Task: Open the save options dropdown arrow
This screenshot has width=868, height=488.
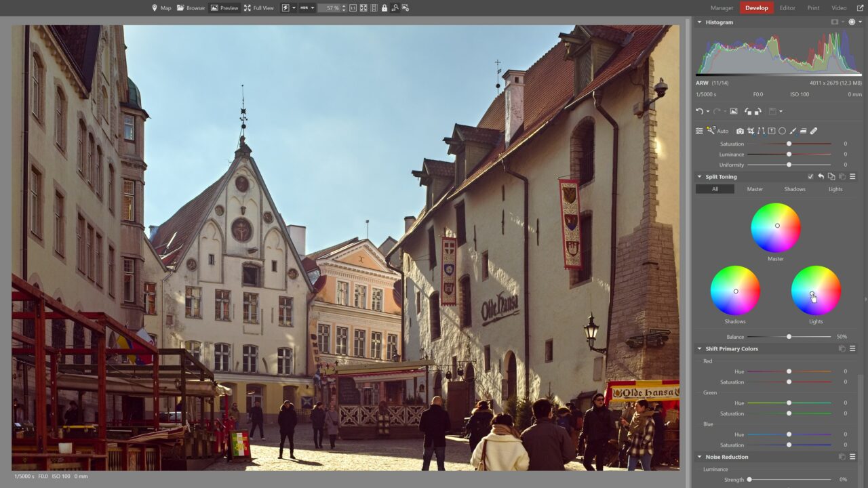Action: pos(781,111)
